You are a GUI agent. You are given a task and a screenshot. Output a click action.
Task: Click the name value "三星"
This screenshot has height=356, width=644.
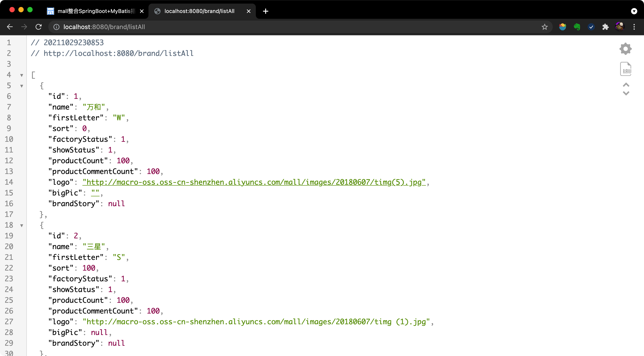click(94, 246)
